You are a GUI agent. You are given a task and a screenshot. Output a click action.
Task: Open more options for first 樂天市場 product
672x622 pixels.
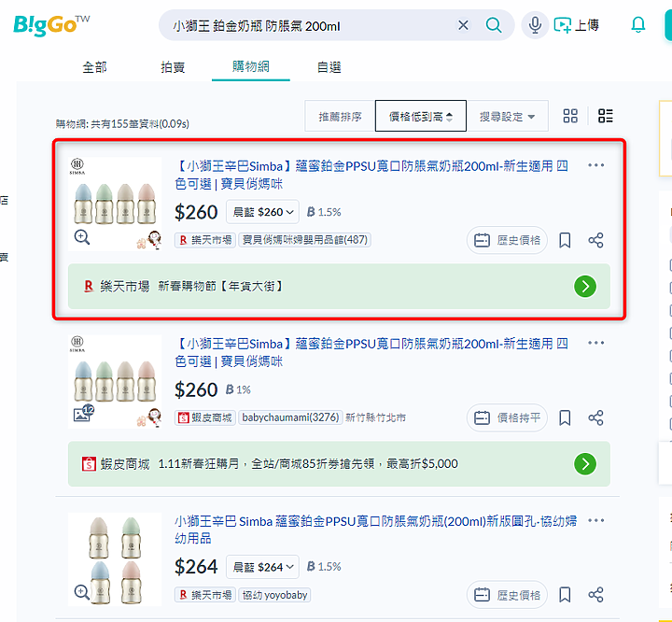(595, 165)
